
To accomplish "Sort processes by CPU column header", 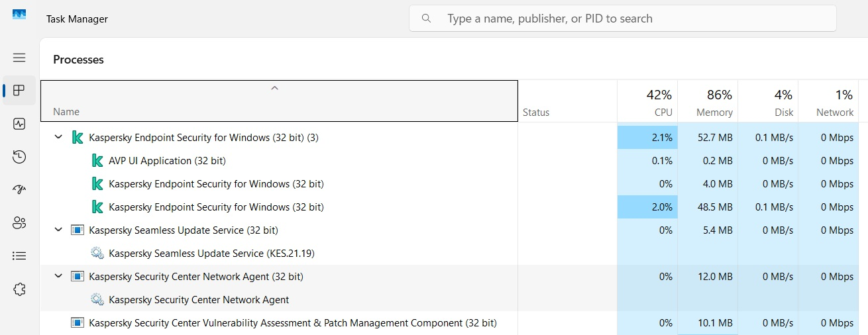I will point(647,102).
